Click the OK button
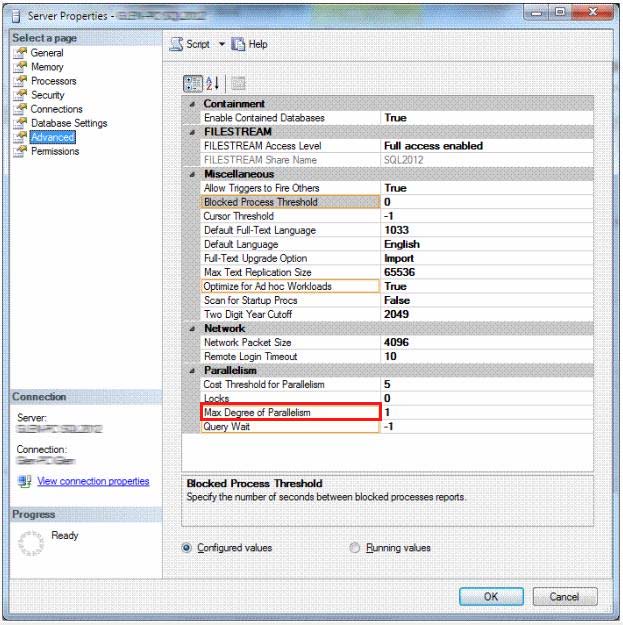This screenshot has height=625, width=623. pos(491,597)
